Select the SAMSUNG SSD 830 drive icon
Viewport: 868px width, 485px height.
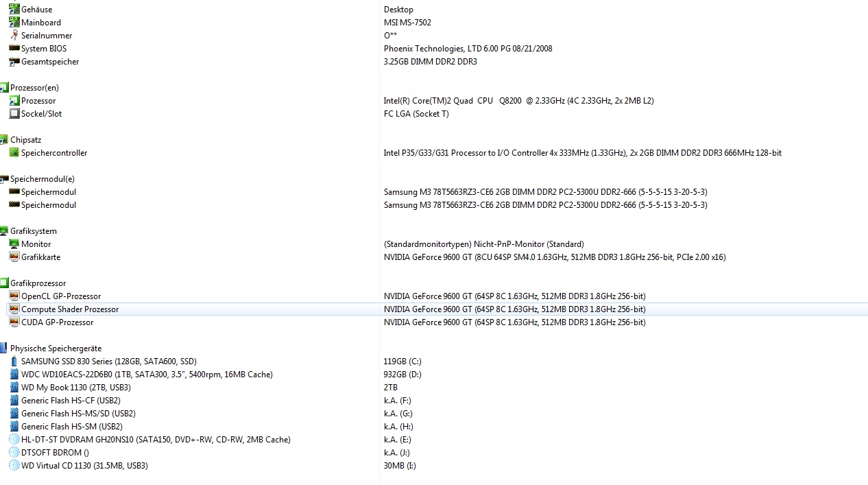coord(14,362)
